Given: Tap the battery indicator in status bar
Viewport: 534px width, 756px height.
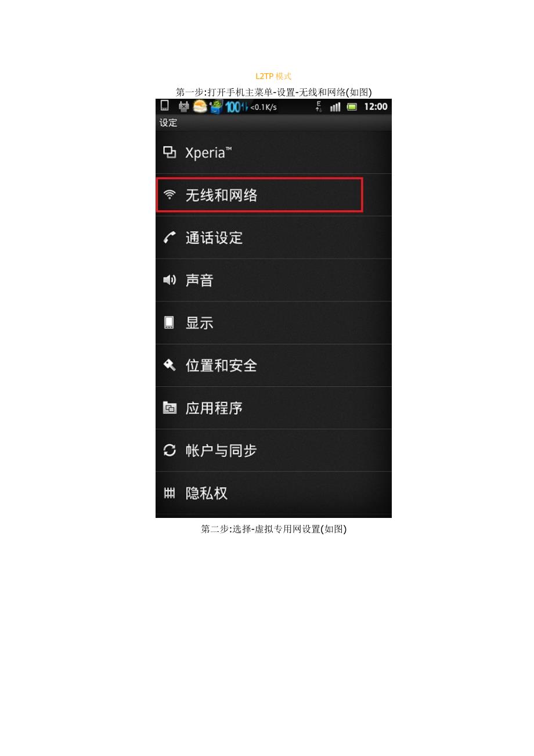Looking at the screenshot, I should pos(352,107).
